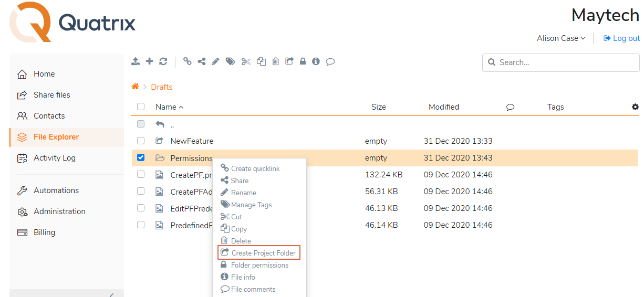The height and width of the screenshot is (297, 644).
Task: Open the Alison Case user dropdown
Action: (560, 38)
